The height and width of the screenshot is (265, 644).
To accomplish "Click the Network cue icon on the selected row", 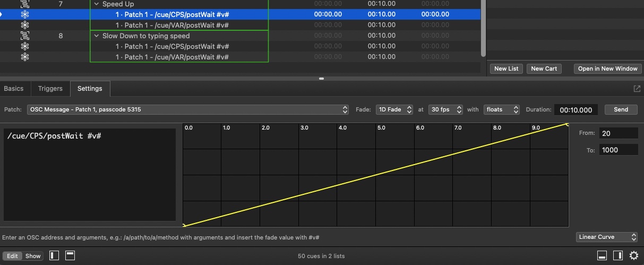I will tap(25, 14).
